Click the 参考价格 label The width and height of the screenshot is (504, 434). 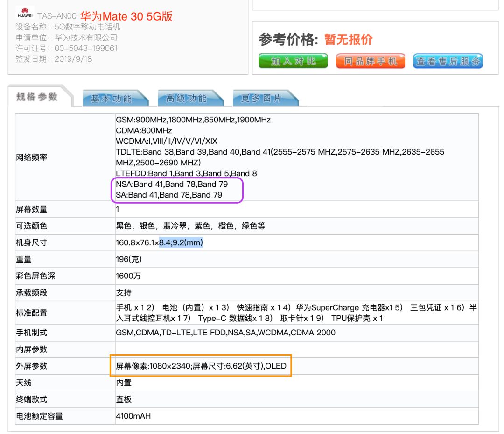pos(288,40)
